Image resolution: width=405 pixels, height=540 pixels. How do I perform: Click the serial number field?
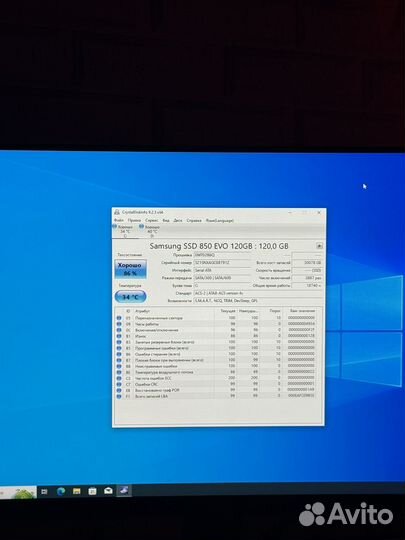click(x=222, y=263)
